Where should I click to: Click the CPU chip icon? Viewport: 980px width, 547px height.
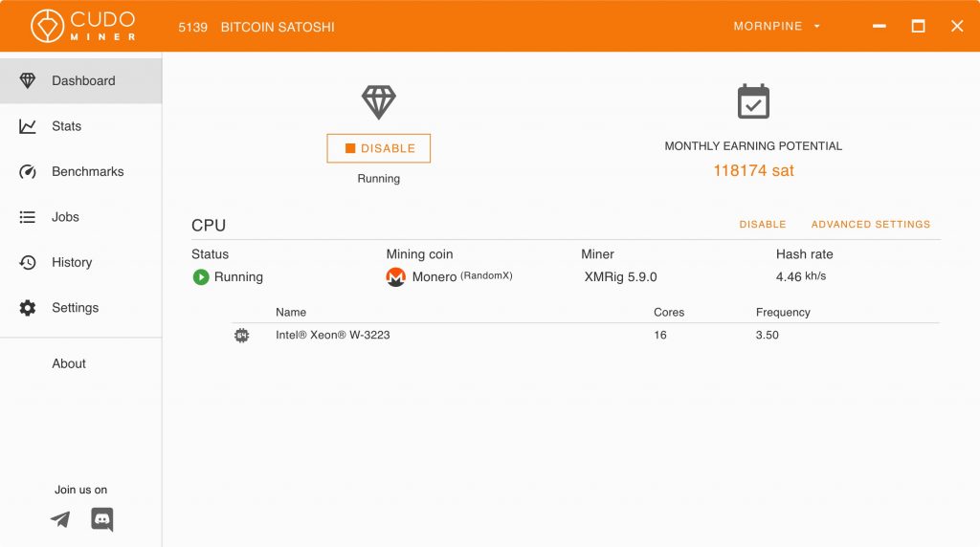click(242, 336)
